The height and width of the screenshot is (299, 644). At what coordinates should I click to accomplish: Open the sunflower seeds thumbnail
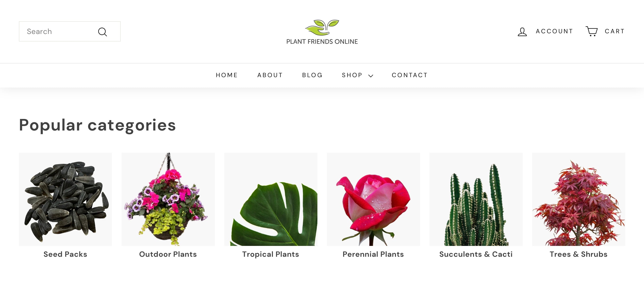[66, 199]
